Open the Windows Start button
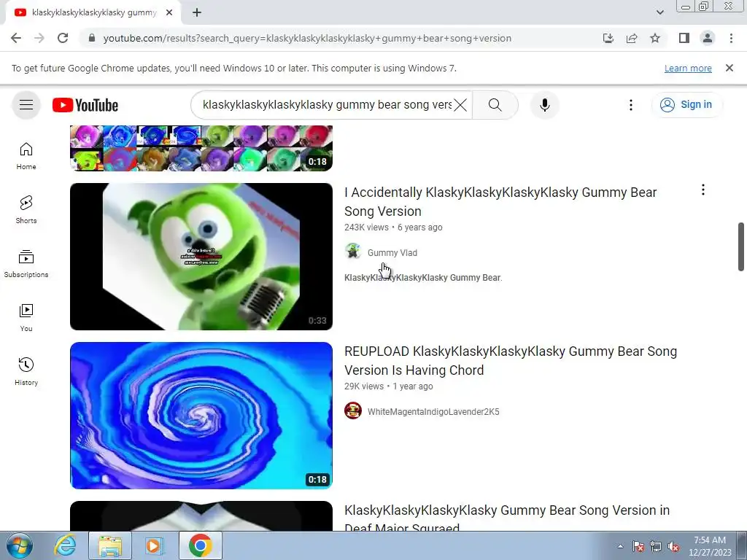 19,545
